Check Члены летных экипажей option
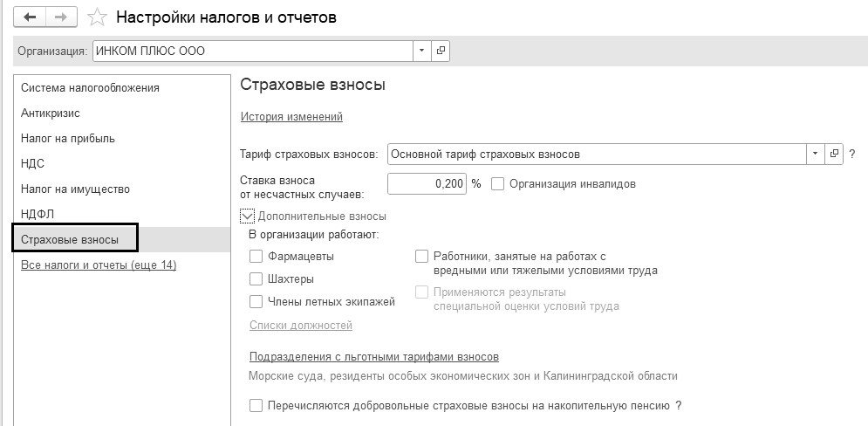The width and height of the screenshot is (868, 426). pyautogui.click(x=256, y=302)
